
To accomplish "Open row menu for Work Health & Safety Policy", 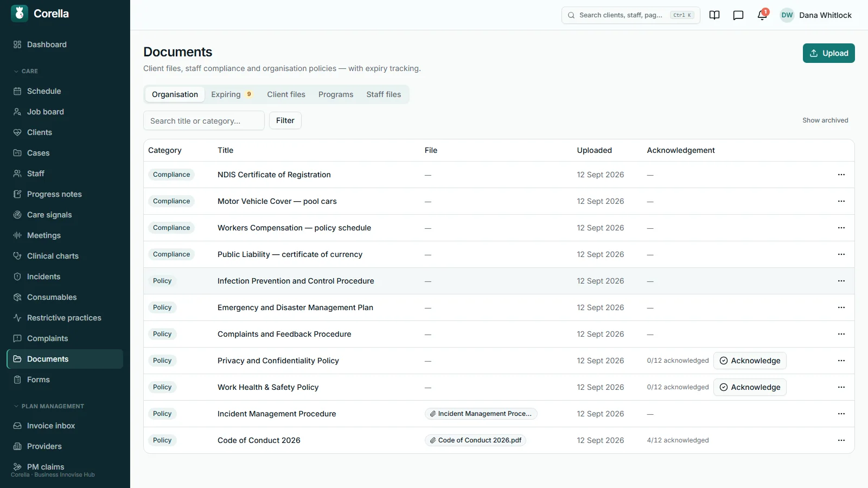I will pyautogui.click(x=841, y=387).
